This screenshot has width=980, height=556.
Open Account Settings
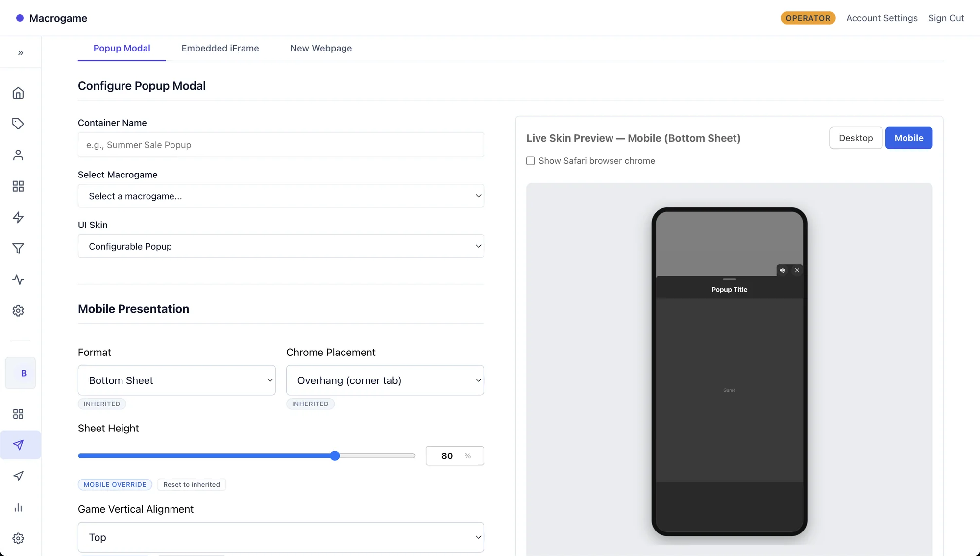(x=882, y=18)
